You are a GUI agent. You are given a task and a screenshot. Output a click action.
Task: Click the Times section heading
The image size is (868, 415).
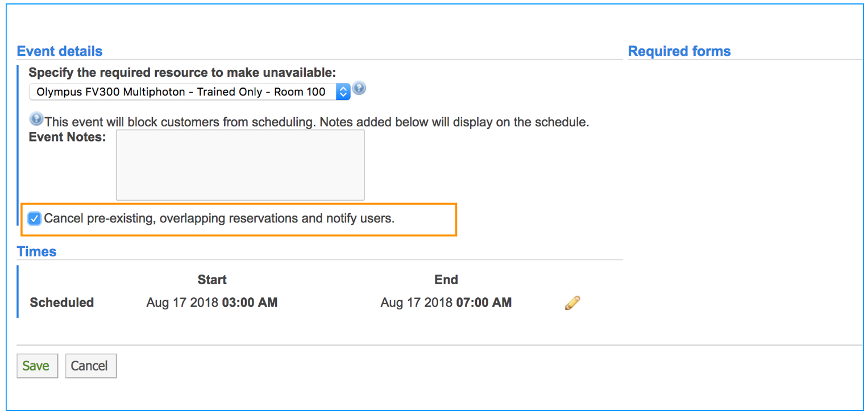pos(36,251)
